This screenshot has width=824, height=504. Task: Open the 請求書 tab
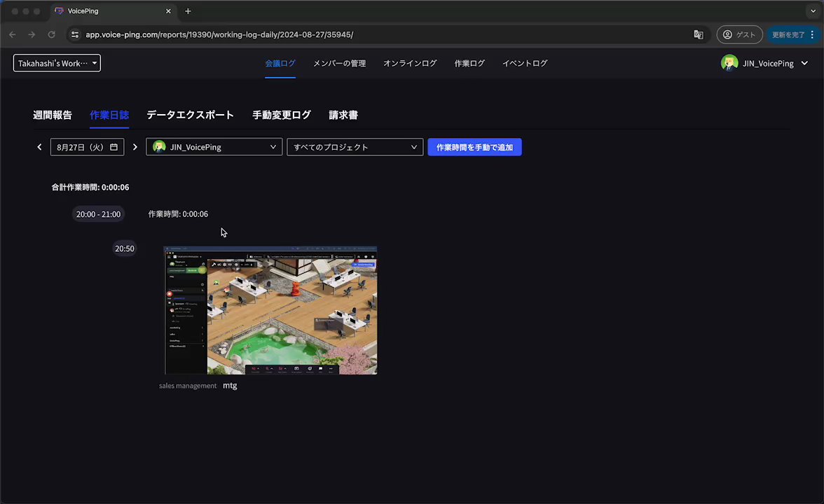click(343, 115)
